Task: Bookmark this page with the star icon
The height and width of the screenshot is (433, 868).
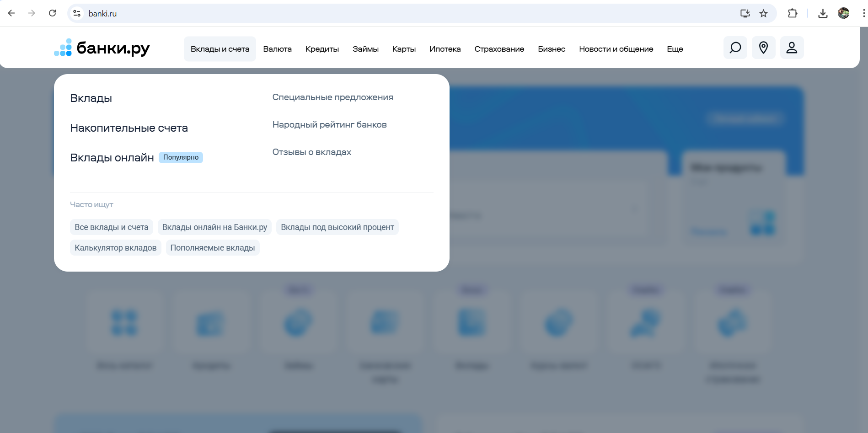Action: click(x=763, y=13)
